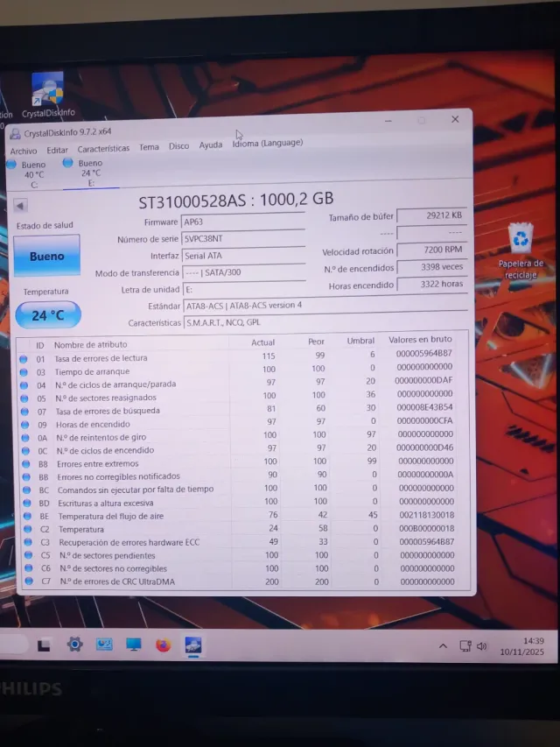Click the Actual column header
This screenshot has height=747, width=560.
pyautogui.click(x=262, y=342)
